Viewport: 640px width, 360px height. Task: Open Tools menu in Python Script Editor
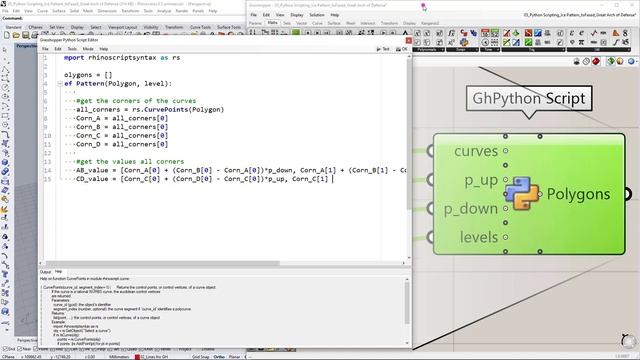(x=72, y=49)
